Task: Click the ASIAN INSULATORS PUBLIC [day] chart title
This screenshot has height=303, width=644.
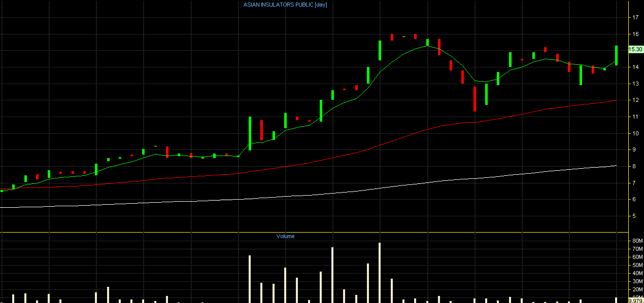Action: 285,5
